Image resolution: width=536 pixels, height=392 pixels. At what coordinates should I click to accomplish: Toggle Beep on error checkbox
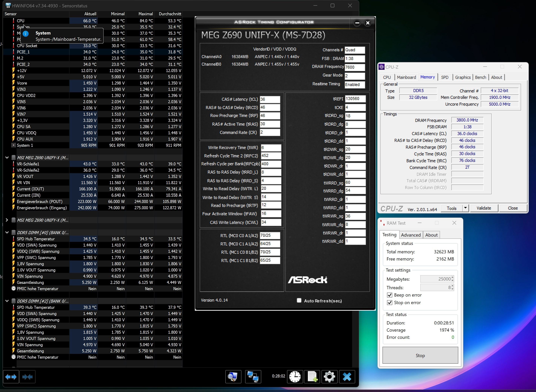click(x=389, y=295)
